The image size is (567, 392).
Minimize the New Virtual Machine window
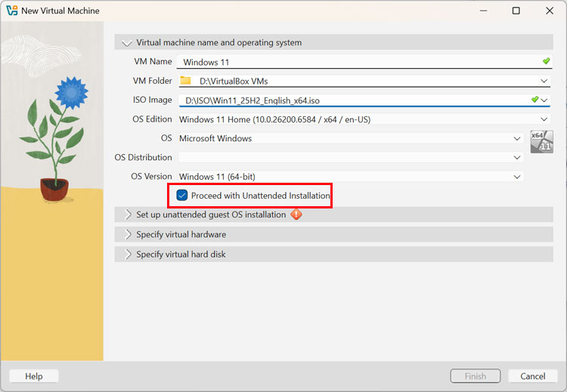(x=484, y=11)
